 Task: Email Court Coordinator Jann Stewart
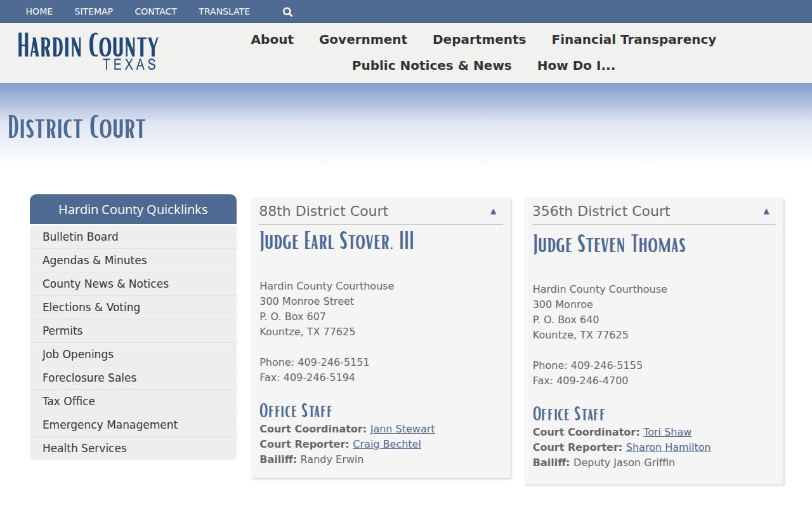pos(402,429)
